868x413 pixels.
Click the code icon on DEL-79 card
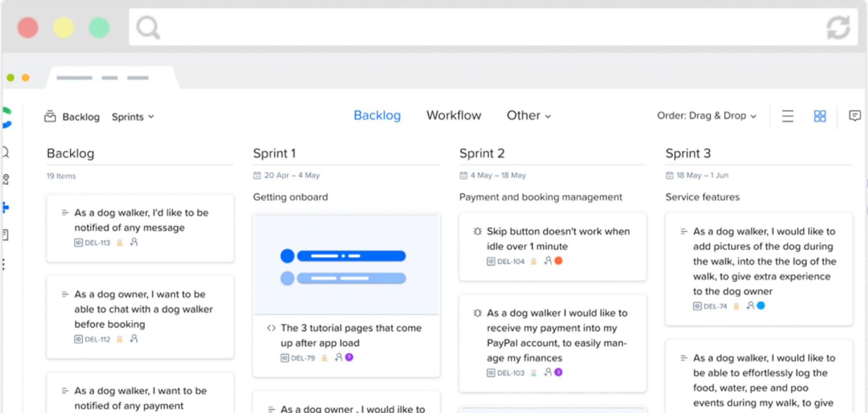pos(272,328)
